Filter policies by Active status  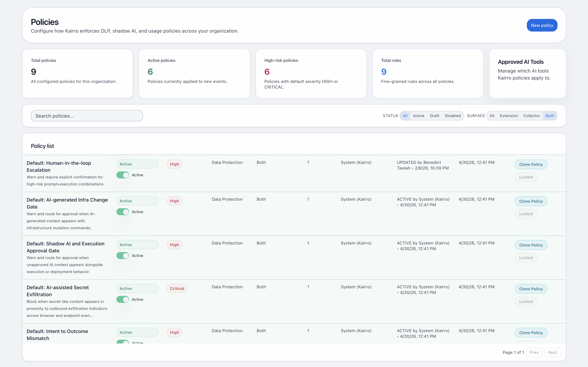(x=418, y=116)
